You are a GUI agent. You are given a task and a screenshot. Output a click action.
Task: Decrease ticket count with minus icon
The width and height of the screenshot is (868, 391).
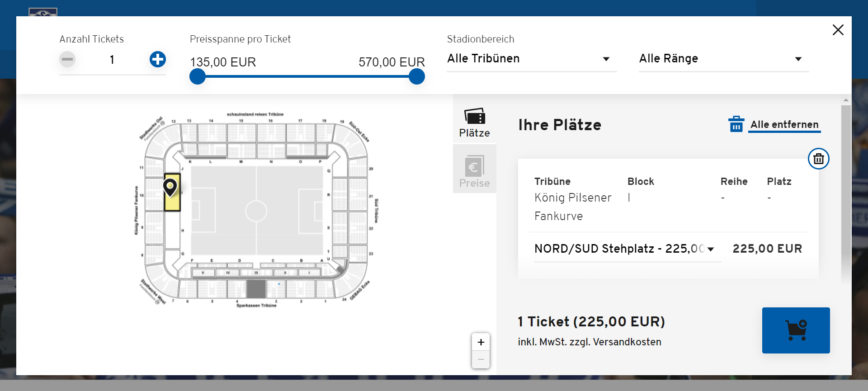click(x=67, y=59)
